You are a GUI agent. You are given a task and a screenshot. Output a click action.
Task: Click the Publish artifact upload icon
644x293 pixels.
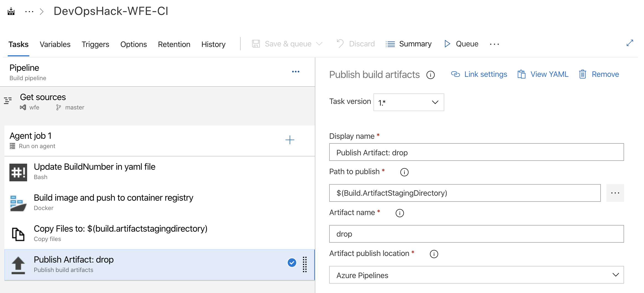pyautogui.click(x=18, y=265)
